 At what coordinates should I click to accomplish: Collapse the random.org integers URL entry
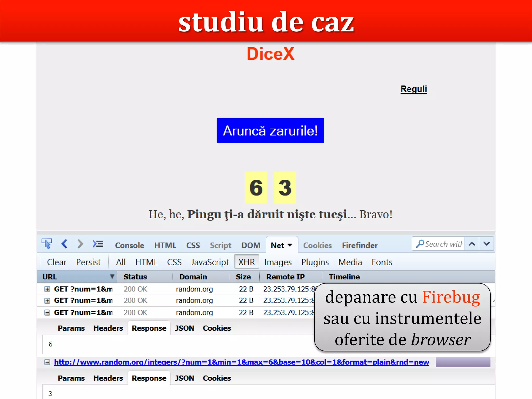pos(47,362)
